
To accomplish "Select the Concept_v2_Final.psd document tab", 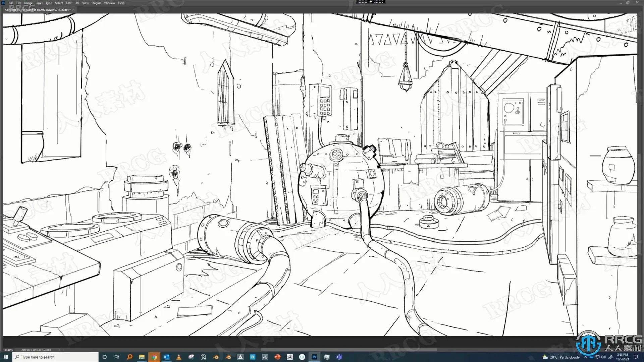I will [37, 10].
